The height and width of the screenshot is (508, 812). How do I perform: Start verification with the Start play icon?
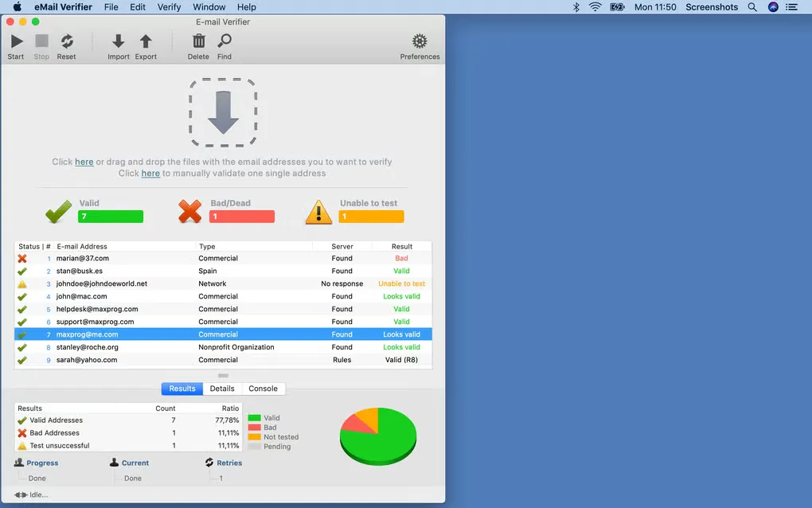click(x=16, y=41)
